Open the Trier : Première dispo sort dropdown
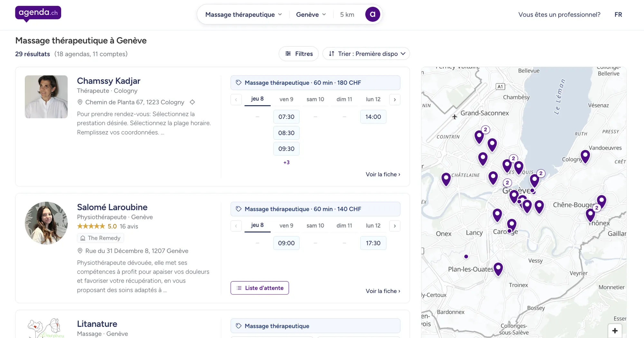Screen dimensions: 644x338 click(366, 54)
